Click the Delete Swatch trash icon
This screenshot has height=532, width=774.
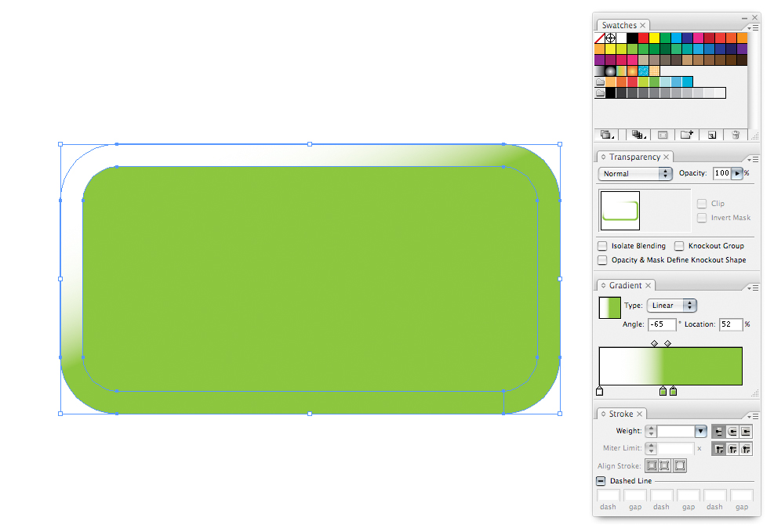pos(736,135)
